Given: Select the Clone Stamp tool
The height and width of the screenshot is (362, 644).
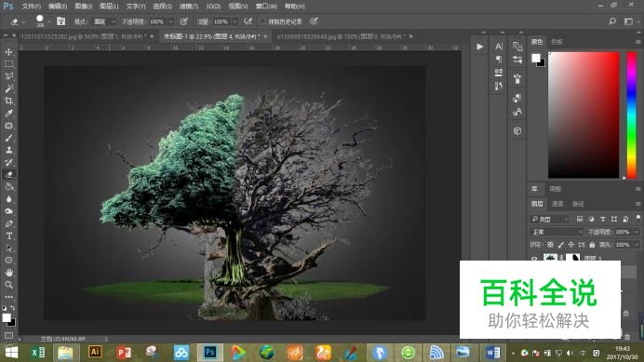Looking at the screenshot, I should (x=8, y=151).
